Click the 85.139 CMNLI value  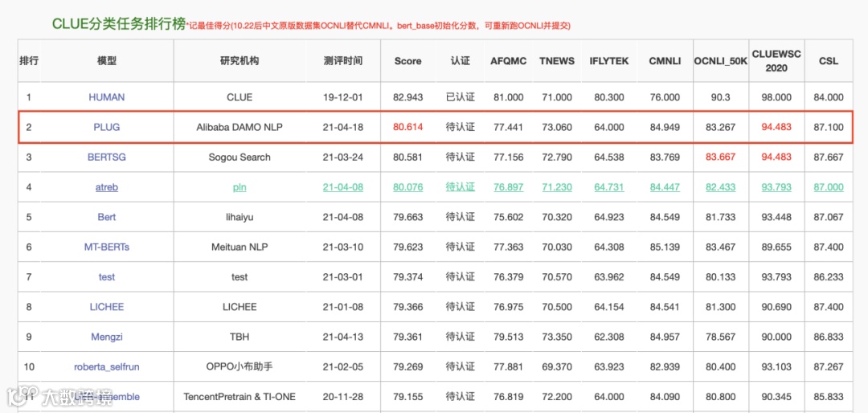point(665,247)
